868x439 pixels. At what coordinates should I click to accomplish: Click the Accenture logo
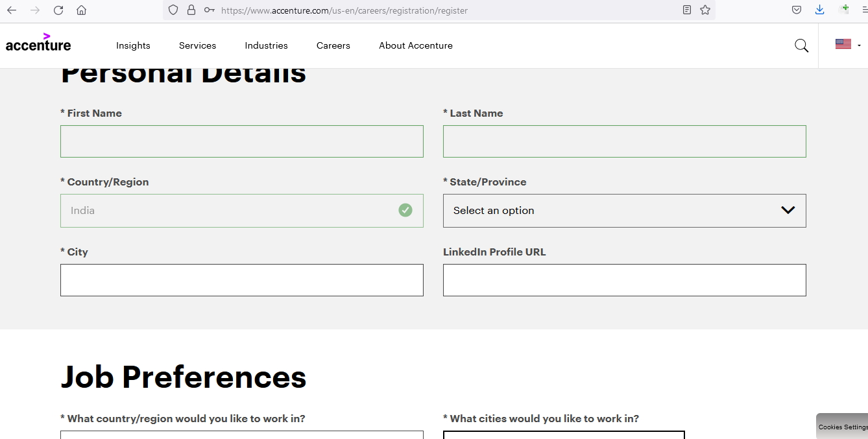pos(38,43)
